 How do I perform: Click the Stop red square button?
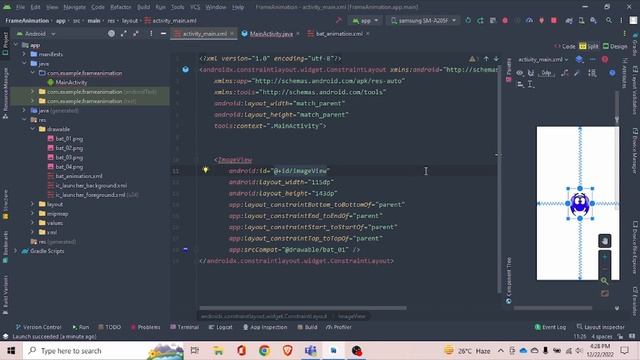pos(554,20)
